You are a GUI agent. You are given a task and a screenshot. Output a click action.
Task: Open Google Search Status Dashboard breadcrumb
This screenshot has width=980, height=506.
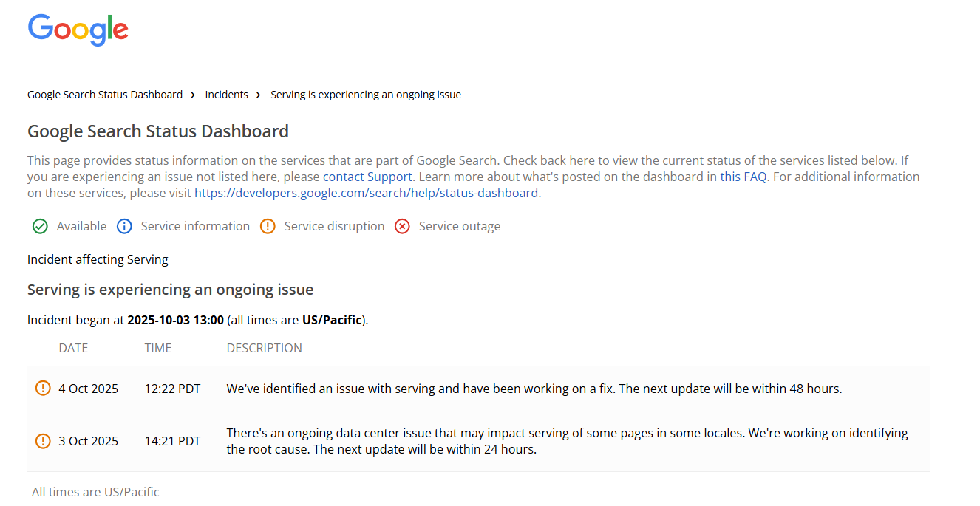click(x=105, y=95)
